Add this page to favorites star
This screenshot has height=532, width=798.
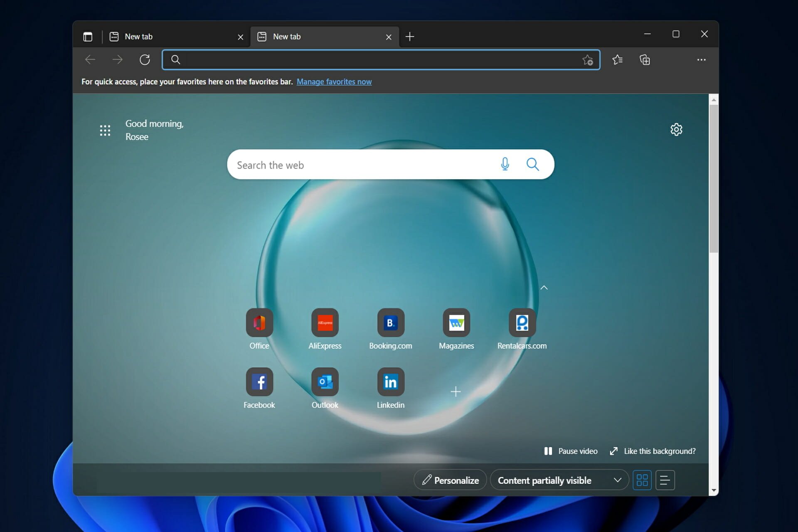tap(588, 60)
